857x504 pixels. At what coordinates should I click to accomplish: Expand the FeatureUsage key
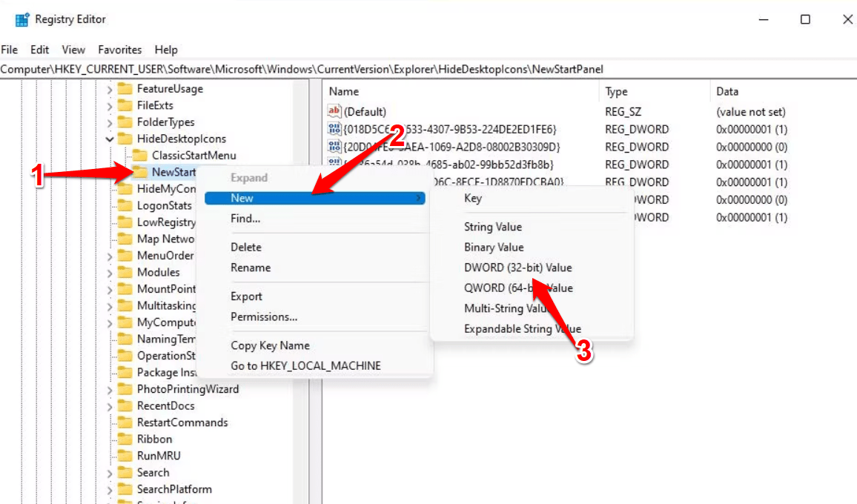(110, 89)
